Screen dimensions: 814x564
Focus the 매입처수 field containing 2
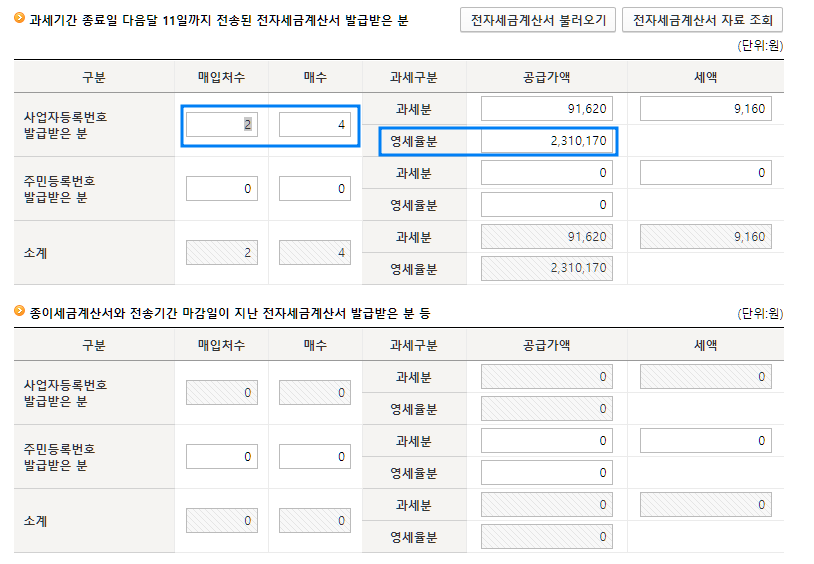coord(221,124)
